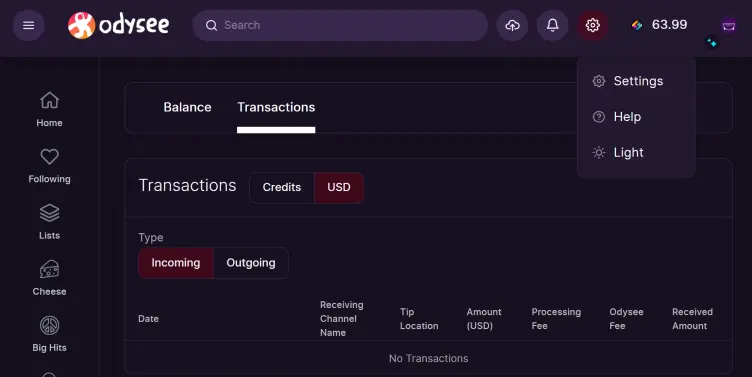The width and height of the screenshot is (752, 377).
Task: Switch to the Balance tab
Action: pos(188,107)
